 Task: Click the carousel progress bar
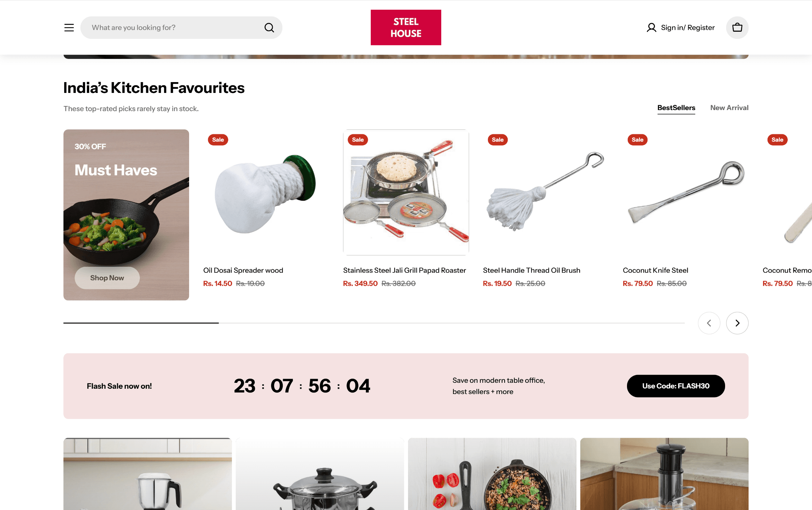tap(374, 323)
